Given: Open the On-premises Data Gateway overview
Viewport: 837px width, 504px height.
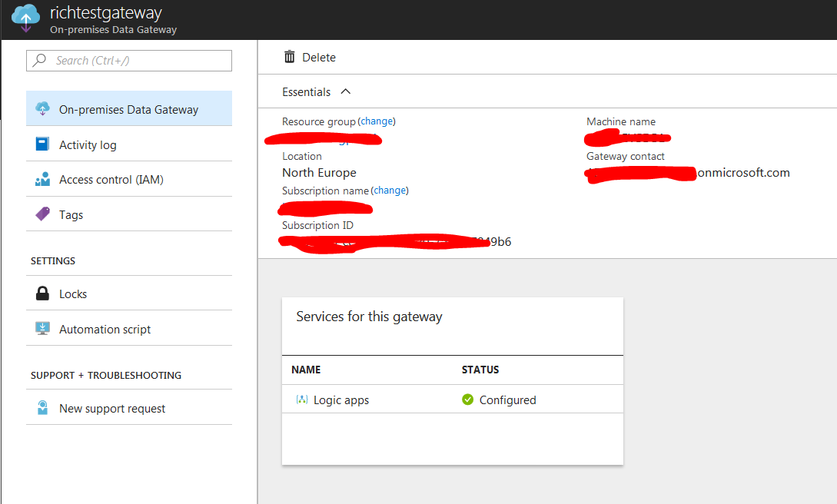Looking at the screenshot, I should 129,109.
